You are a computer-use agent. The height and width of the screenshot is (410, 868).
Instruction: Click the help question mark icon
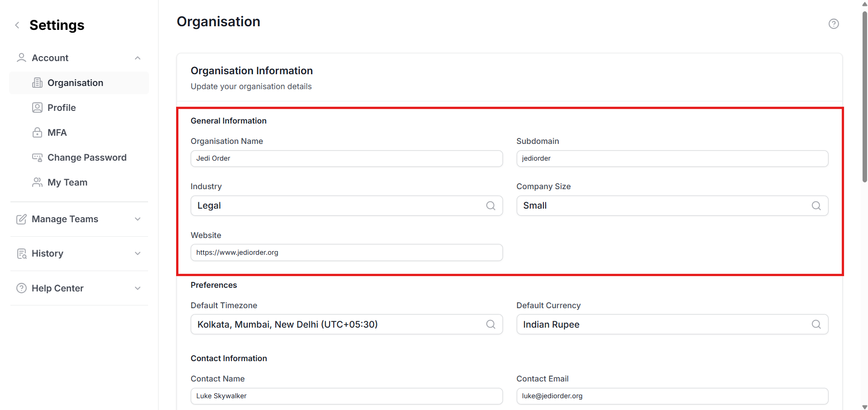click(x=833, y=24)
